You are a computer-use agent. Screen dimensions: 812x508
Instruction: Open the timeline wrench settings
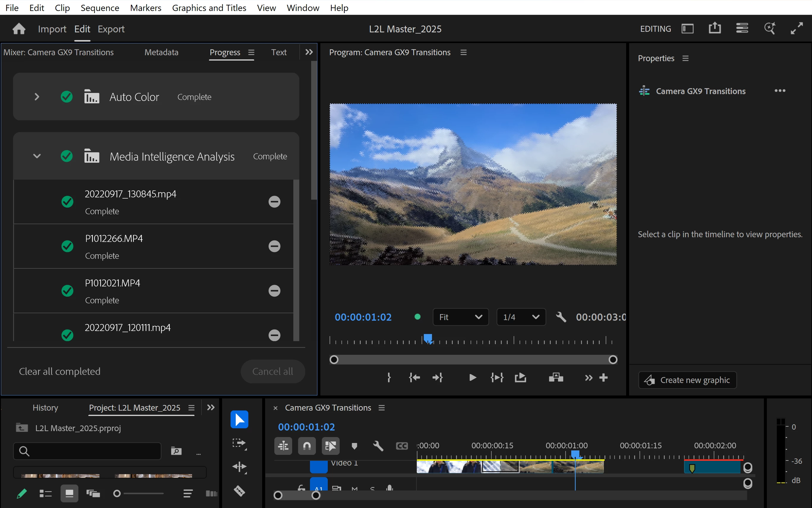click(x=378, y=446)
